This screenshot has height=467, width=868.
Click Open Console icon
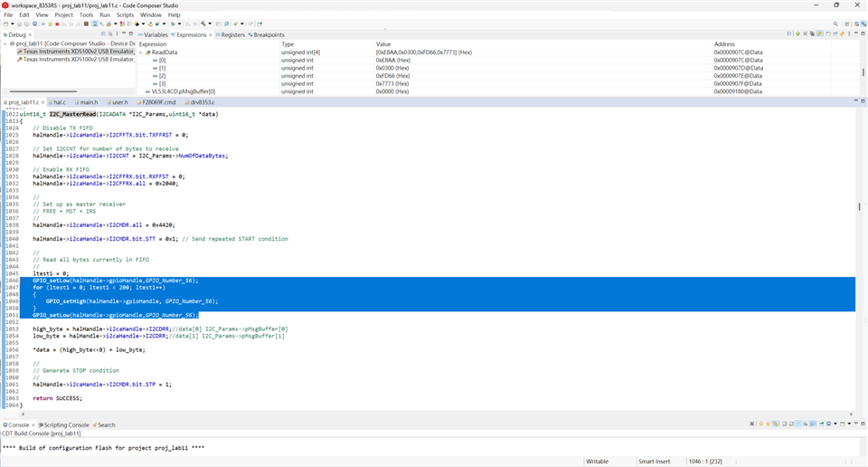click(x=843, y=424)
